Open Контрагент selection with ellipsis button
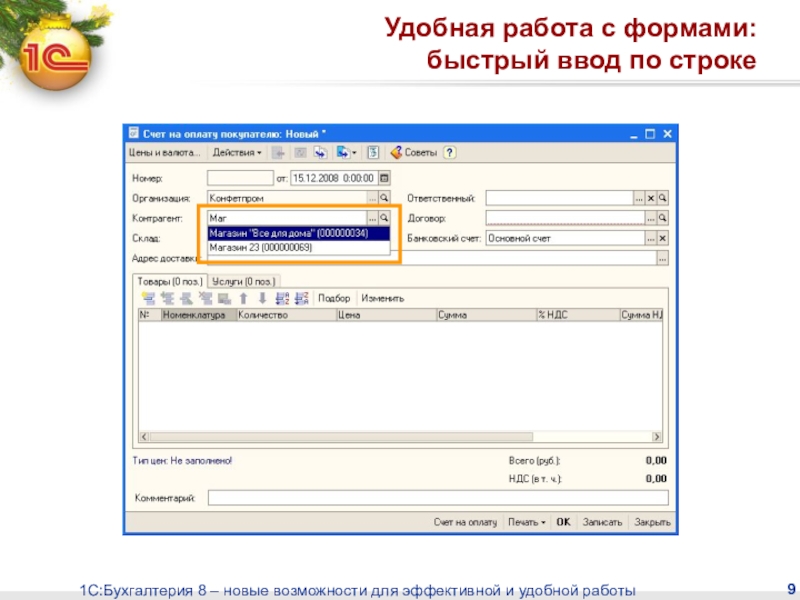Viewport: 800px width, 600px height. (x=372, y=218)
